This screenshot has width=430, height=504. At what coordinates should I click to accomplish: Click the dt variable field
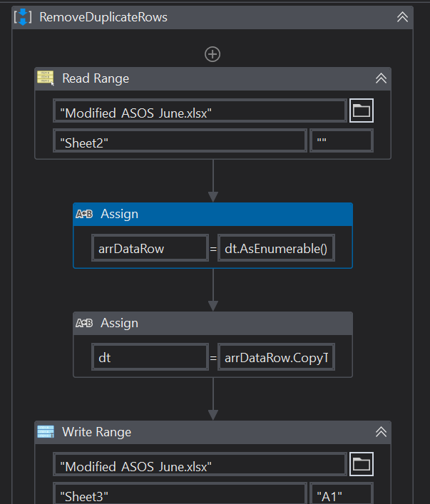[x=150, y=358]
